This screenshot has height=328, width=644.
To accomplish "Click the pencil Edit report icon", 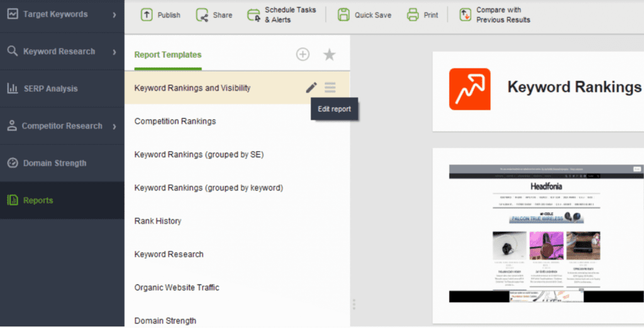I will pyautogui.click(x=311, y=88).
